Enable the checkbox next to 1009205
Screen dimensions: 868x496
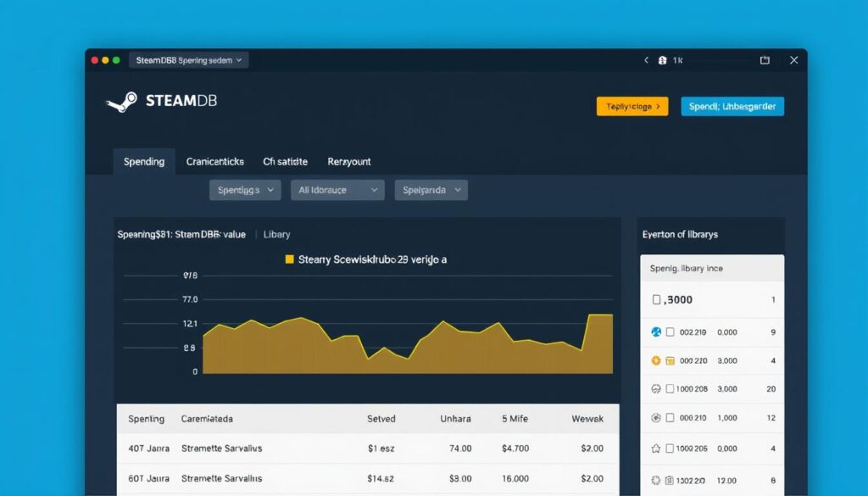pos(670,447)
